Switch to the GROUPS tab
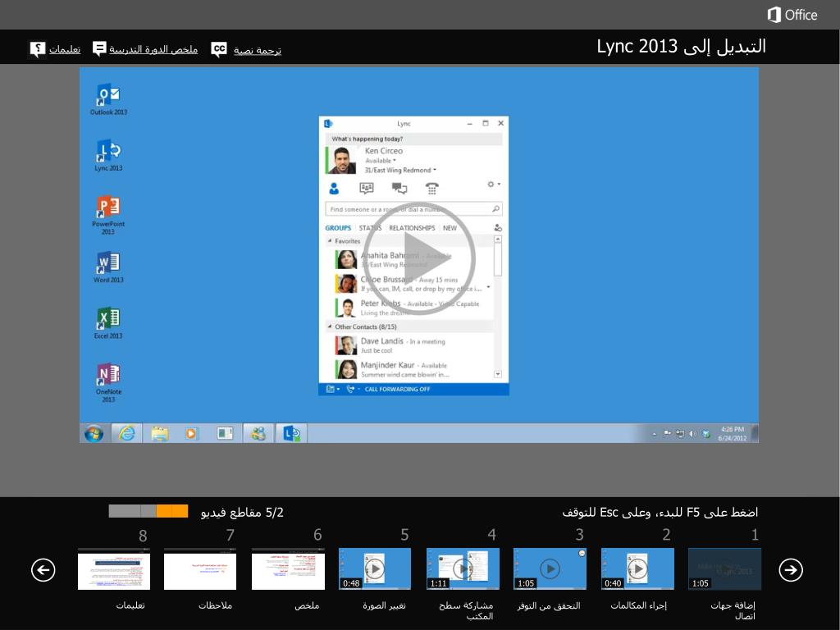 [x=338, y=228]
